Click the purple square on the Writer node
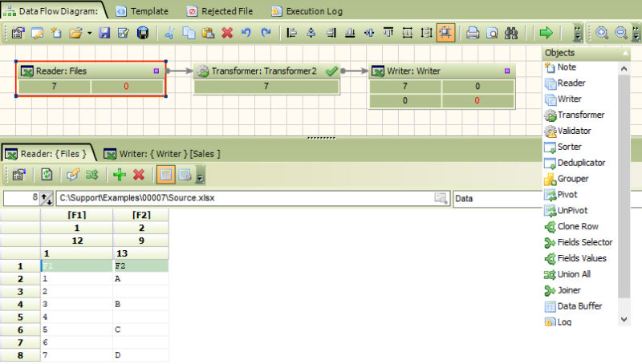The height and width of the screenshot is (364, 642). [x=507, y=71]
